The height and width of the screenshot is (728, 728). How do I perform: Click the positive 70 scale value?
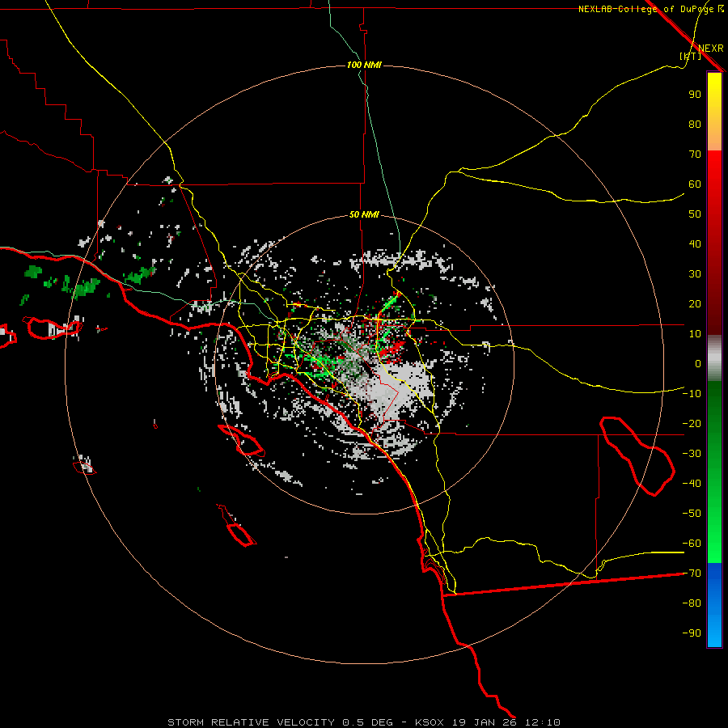[x=695, y=154]
